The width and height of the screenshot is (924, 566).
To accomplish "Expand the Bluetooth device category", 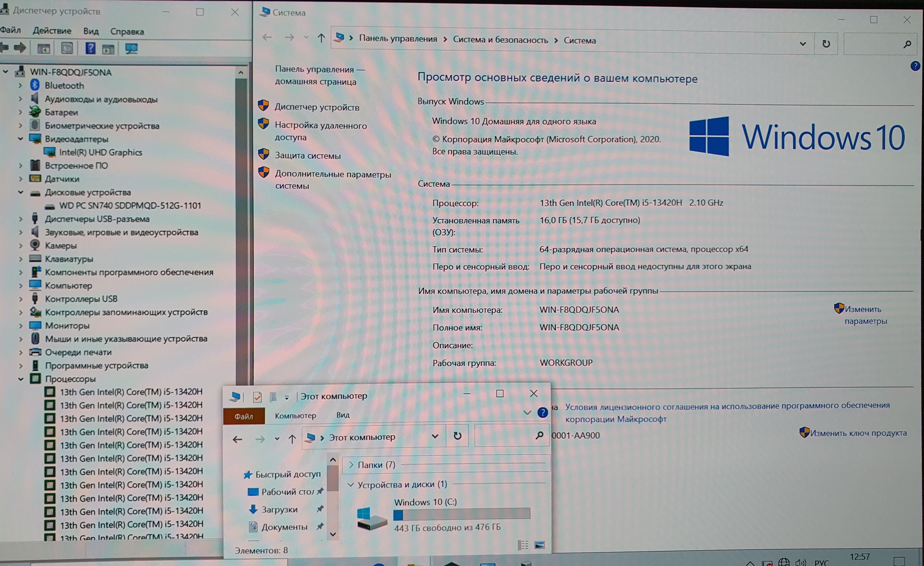I will coord(20,85).
